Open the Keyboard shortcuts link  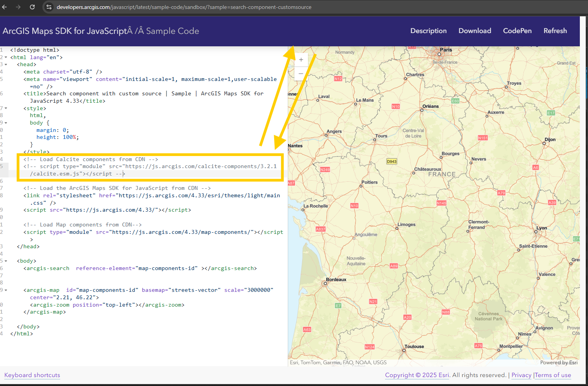32,375
